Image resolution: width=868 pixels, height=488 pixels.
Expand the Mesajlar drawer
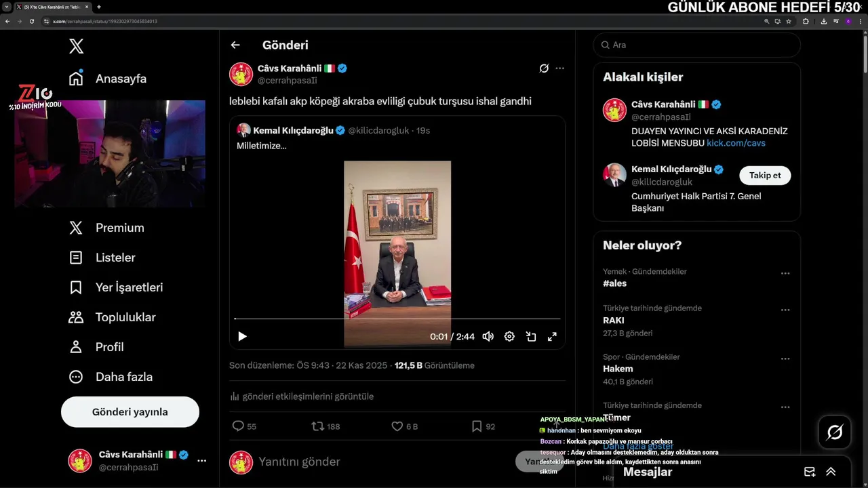(x=831, y=472)
